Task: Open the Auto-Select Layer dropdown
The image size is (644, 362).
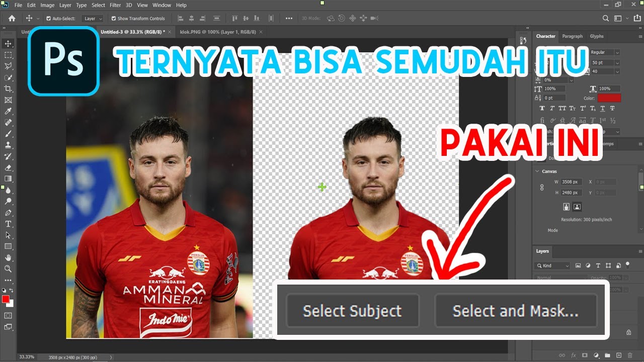Action: (93, 19)
